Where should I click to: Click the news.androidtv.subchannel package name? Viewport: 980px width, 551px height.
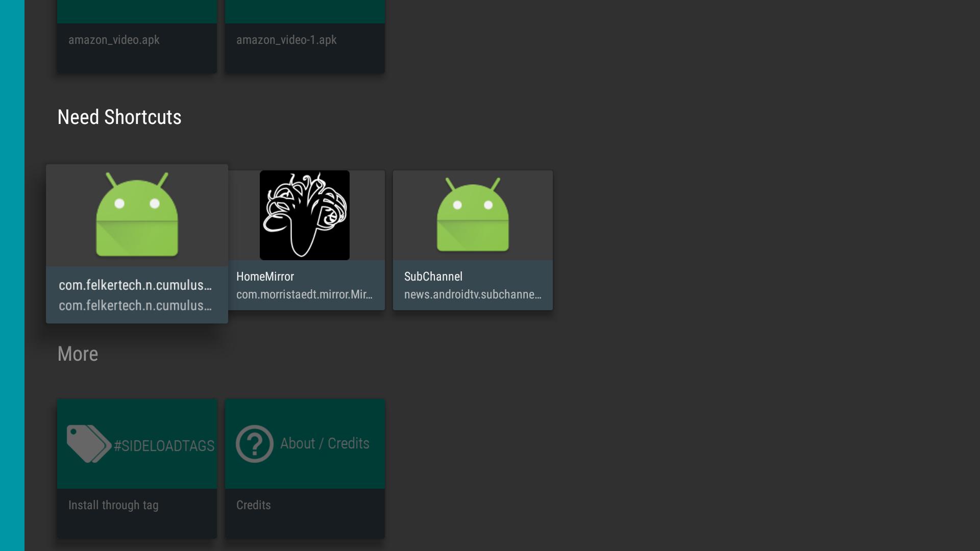(473, 294)
